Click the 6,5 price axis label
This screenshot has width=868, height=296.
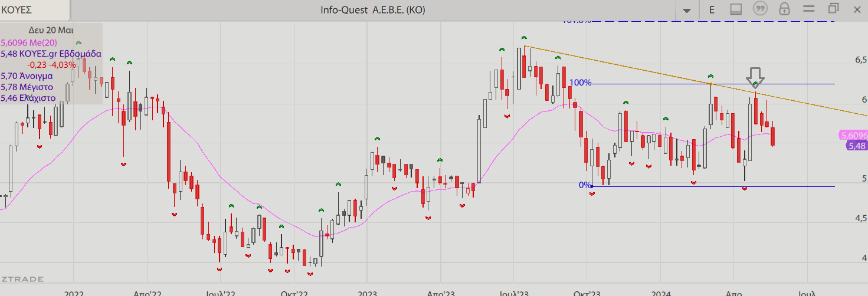[x=860, y=60]
